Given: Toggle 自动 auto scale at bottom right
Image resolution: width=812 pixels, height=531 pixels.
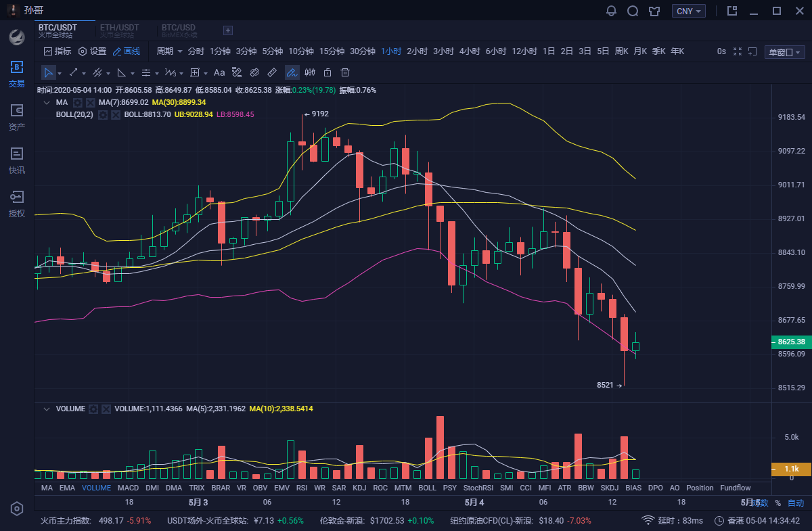Looking at the screenshot, I should point(796,503).
